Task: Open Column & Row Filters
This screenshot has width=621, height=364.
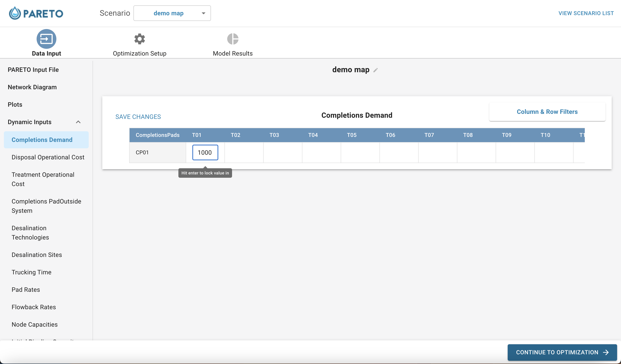Action: (x=547, y=112)
